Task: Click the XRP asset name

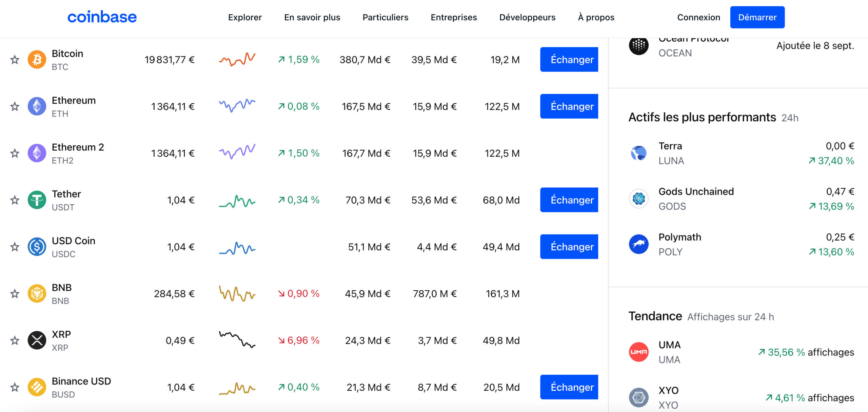Action: coord(61,334)
